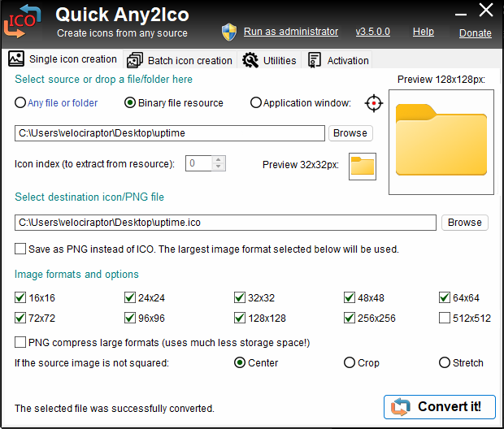Click the 128x128 folder preview image
504x429 pixels.
pos(441,142)
